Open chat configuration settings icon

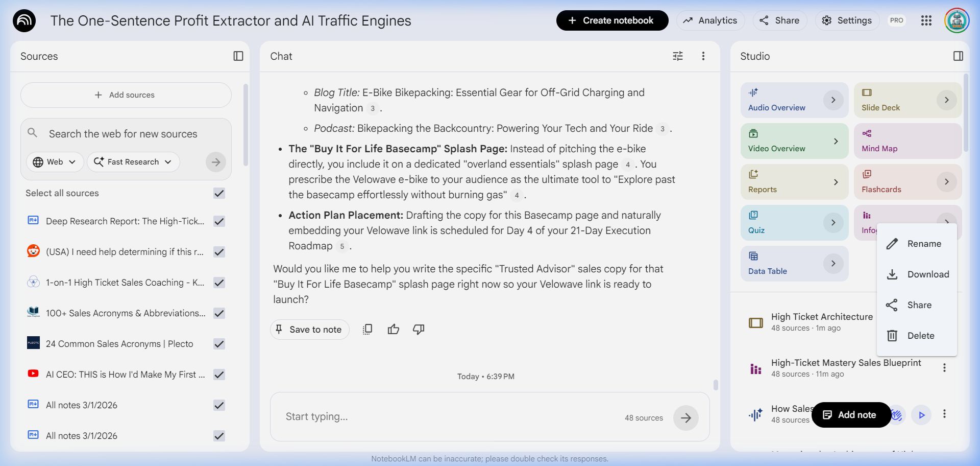(x=677, y=56)
